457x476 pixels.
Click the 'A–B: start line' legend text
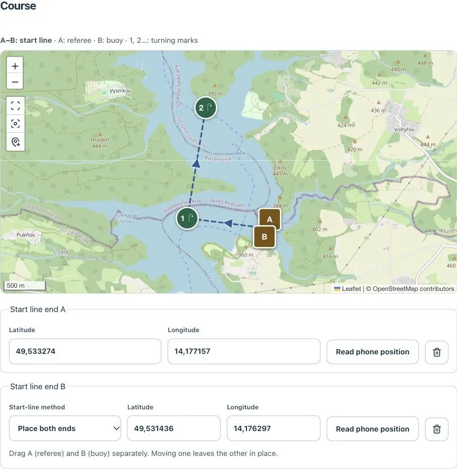(26, 40)
